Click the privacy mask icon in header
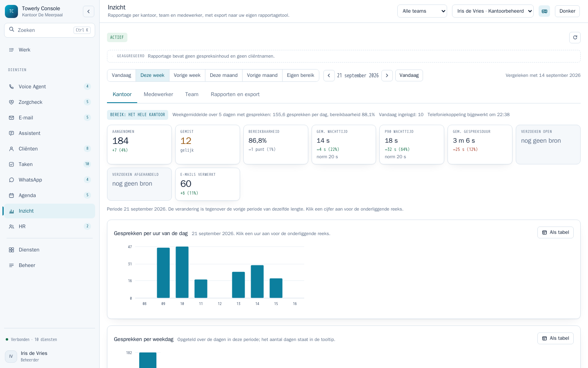 tap(544, 11)
